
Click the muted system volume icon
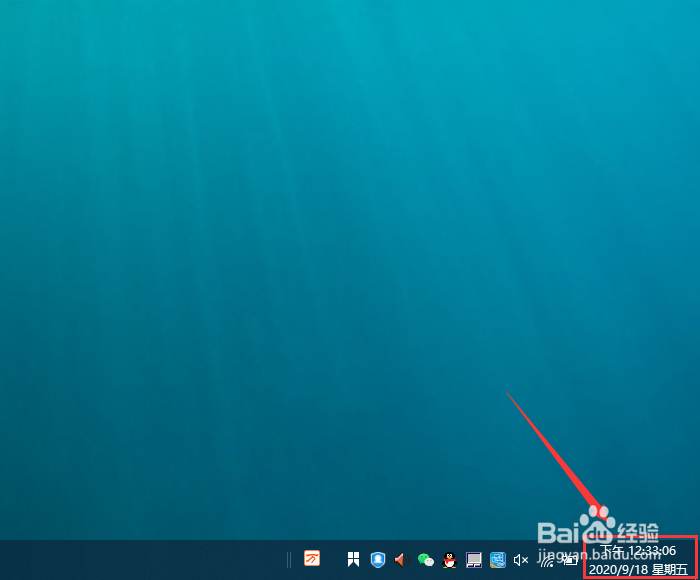point(521,560)
